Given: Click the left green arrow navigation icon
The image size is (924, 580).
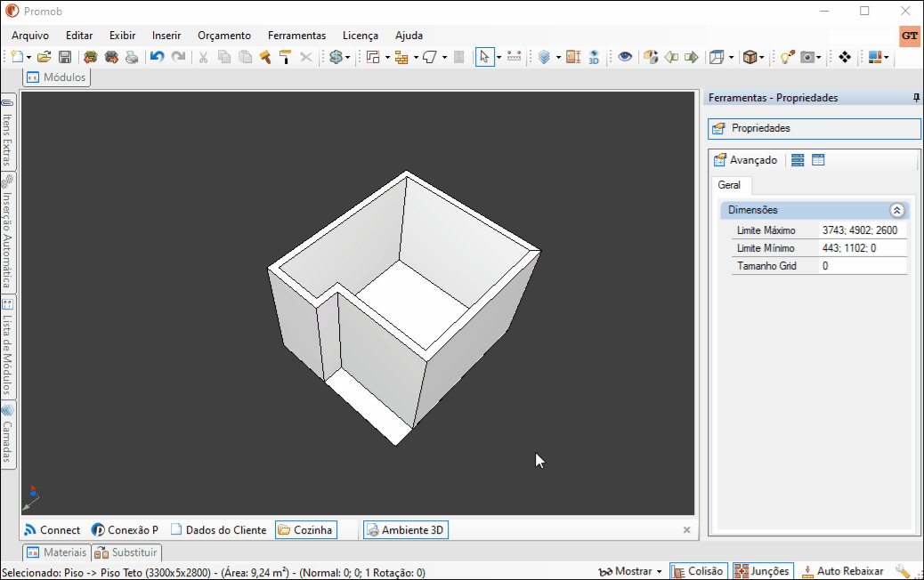Looking at the screenshot, I should point(671,57).
